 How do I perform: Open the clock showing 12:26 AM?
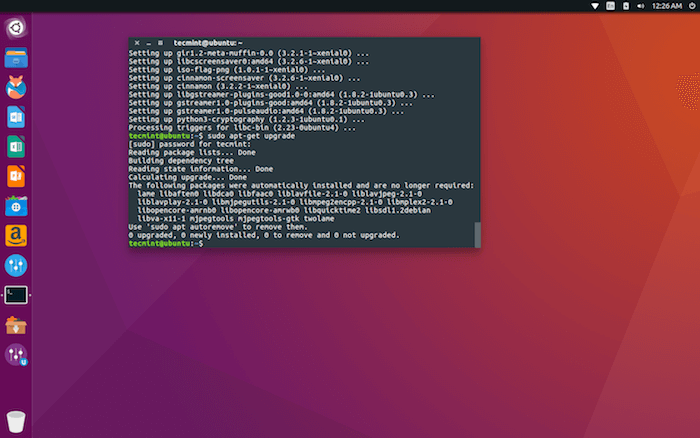[x=667, y=6]
